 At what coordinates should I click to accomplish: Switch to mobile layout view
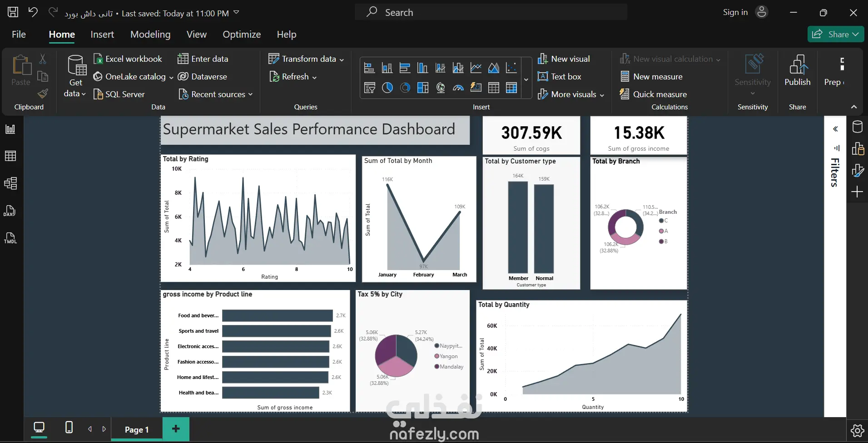69,427
